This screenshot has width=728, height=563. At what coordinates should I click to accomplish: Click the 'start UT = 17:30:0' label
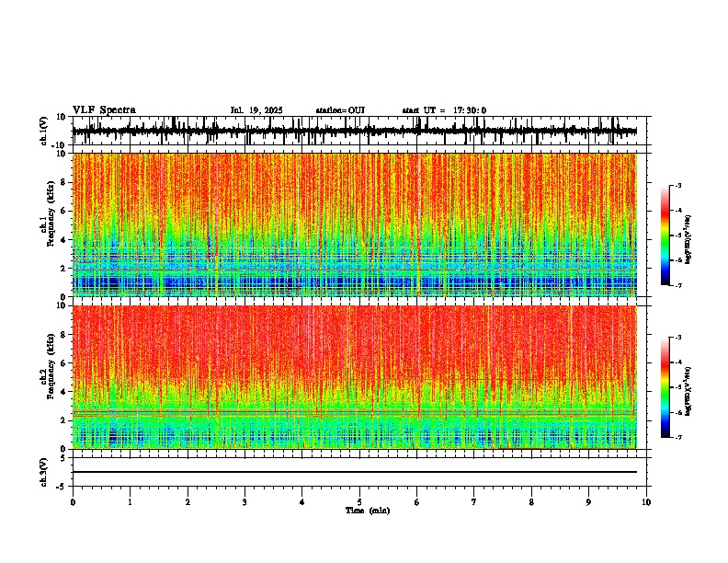[x=444, y=110]
